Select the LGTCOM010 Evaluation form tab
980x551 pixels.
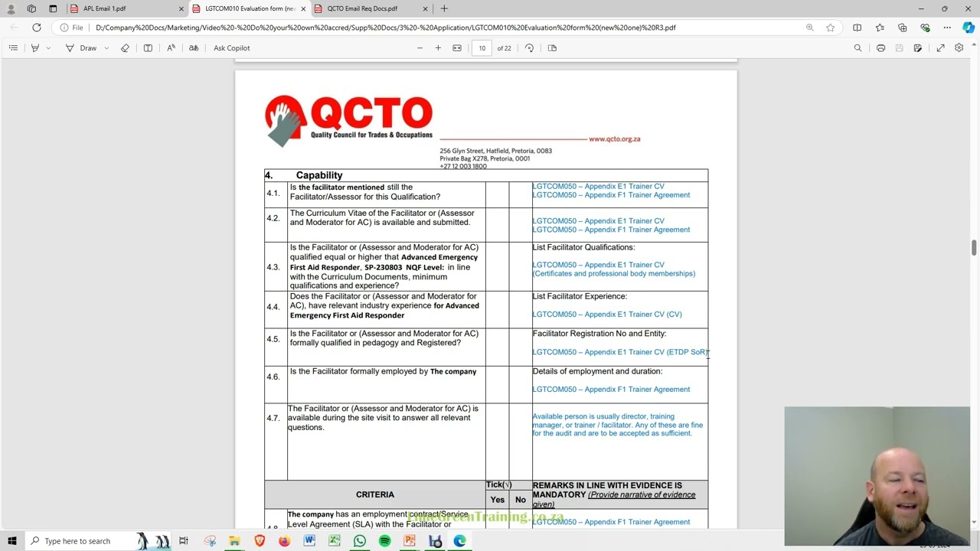pyautogui.click(x=250, y=8)
